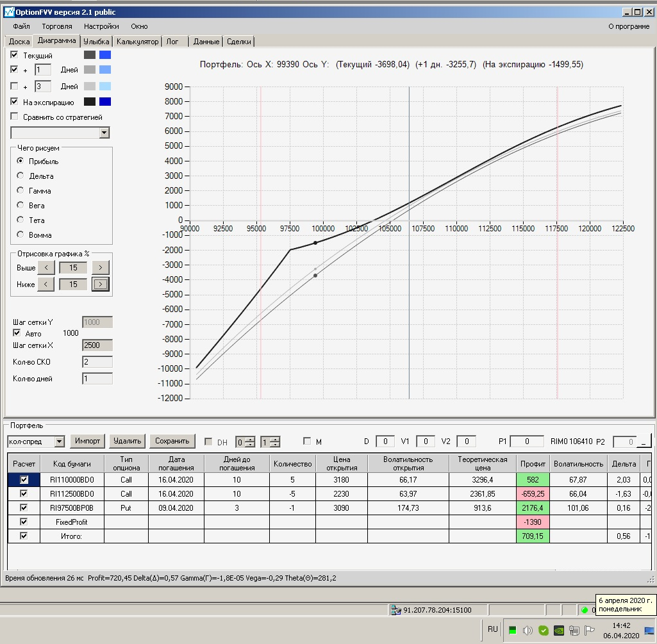This screenshot has height=644, width=657.
Task: Click the connection icon next to 91.207.78.204:15100
Action: (395, 609)
